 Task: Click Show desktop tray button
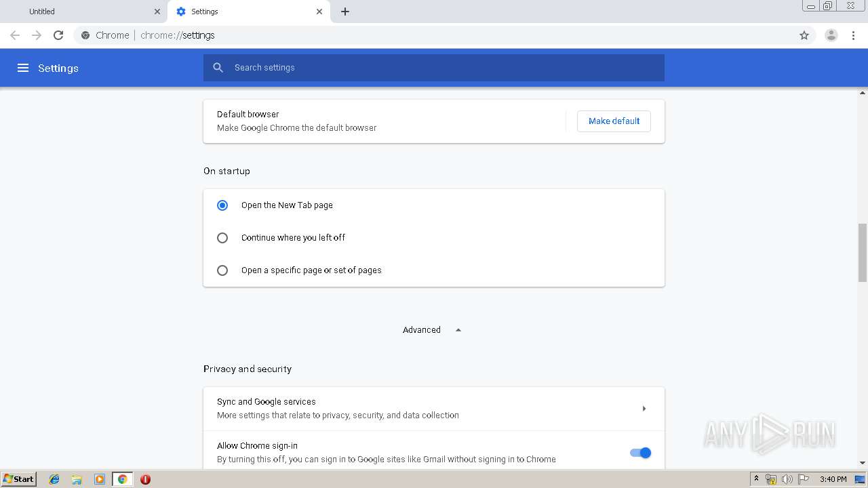point(860,479)
